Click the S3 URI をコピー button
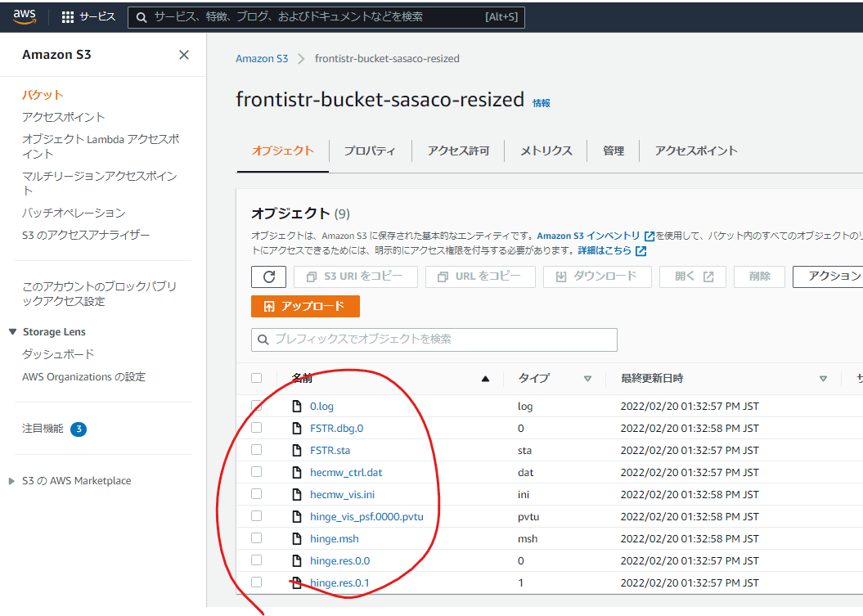Viewport: 863px width, 616px height. [x=356, y=277]
